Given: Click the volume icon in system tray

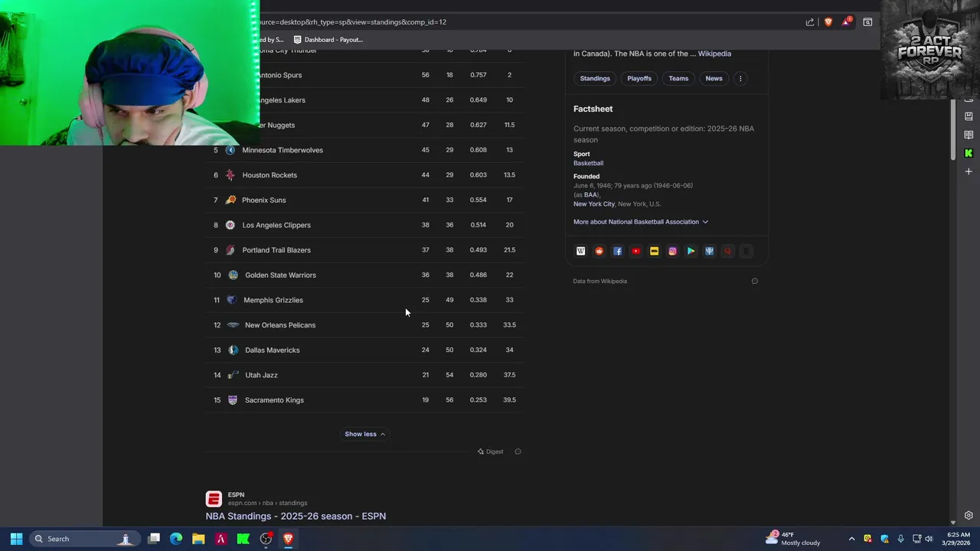Looking at the screenshot, I should (929, 539).
